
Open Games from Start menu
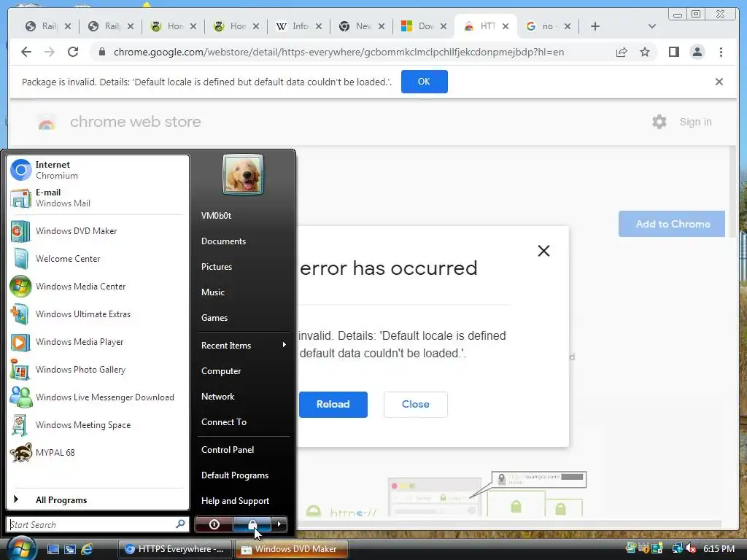(x=214, y=318)
